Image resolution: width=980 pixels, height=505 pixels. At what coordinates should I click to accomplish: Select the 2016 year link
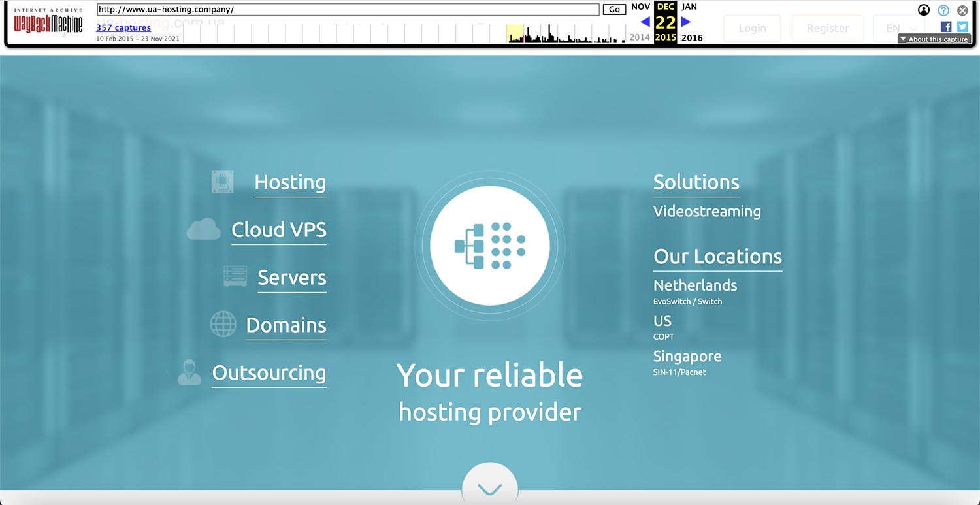692,37
